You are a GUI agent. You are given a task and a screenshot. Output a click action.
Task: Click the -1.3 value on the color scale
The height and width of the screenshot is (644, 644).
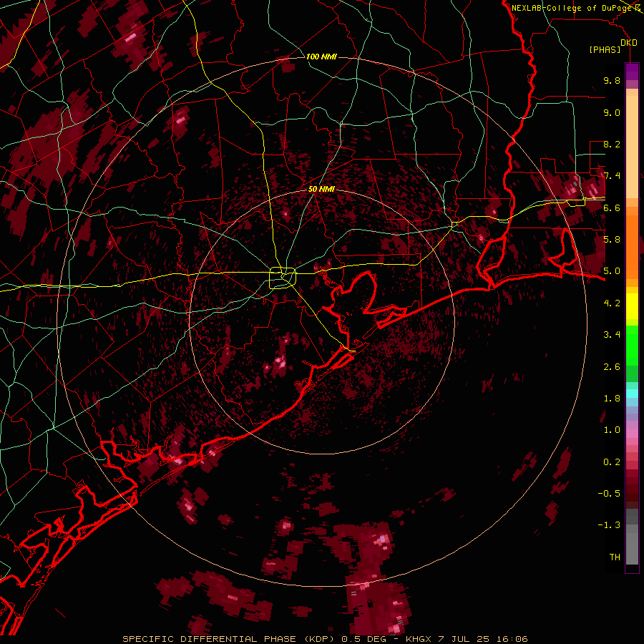pos(609,525)
